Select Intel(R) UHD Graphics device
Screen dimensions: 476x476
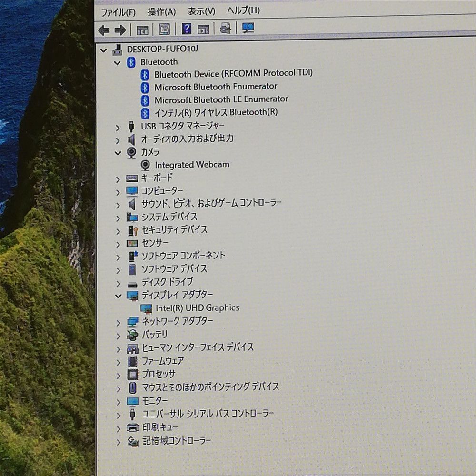click(198, 308)
